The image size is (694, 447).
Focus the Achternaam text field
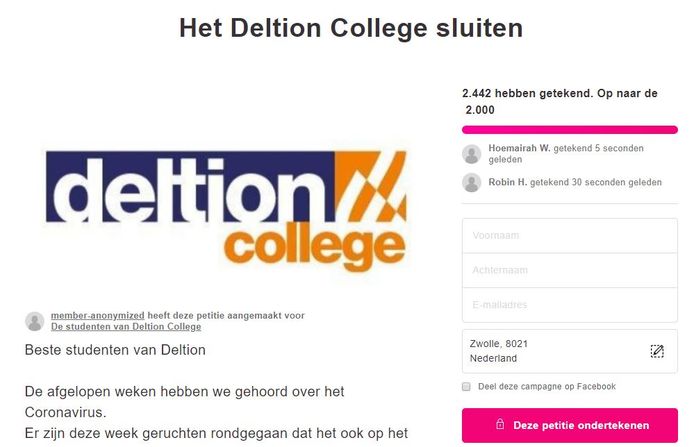(x=569, y=270)
